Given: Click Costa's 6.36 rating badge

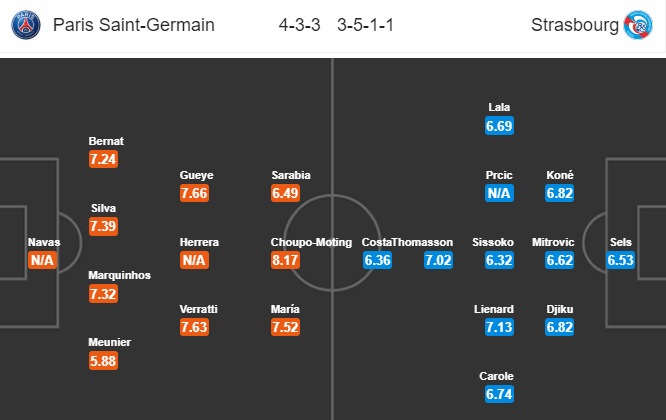Looking at the screenshot, I should [x=378, y=260].
